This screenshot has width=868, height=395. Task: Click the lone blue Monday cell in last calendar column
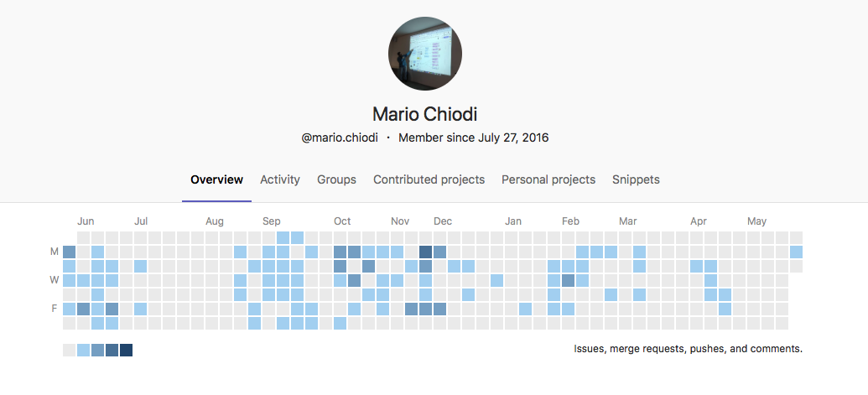tap(796, 252)
